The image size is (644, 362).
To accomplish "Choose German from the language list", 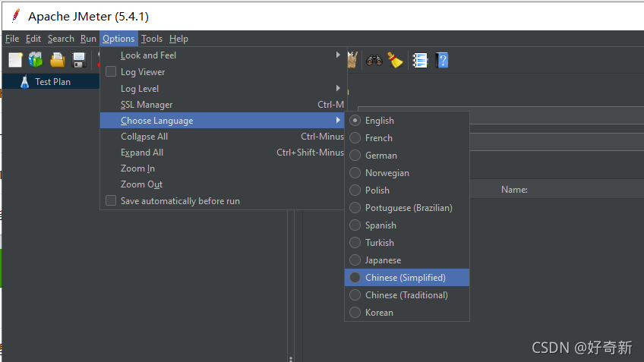I will point(406,155).
